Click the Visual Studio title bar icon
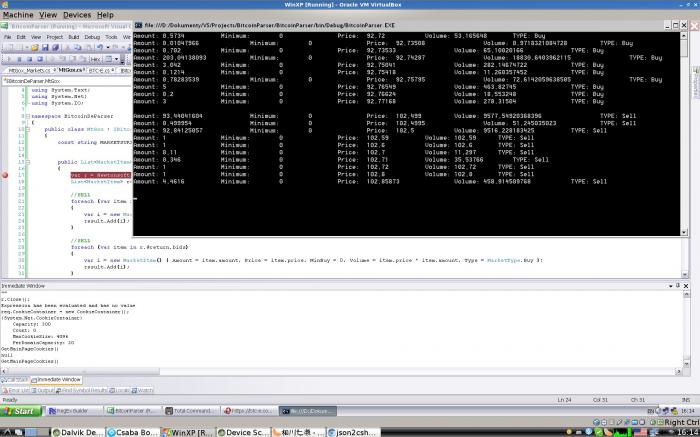 point(4,26)
